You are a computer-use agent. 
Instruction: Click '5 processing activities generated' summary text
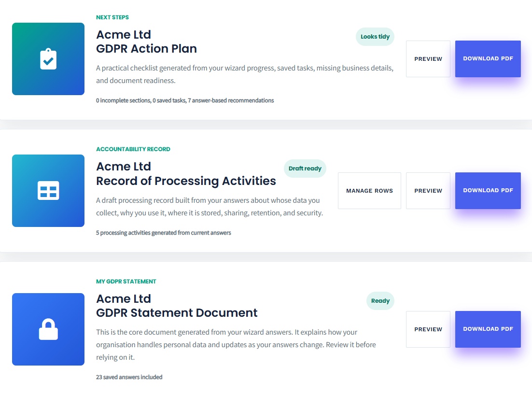[164, 233]
